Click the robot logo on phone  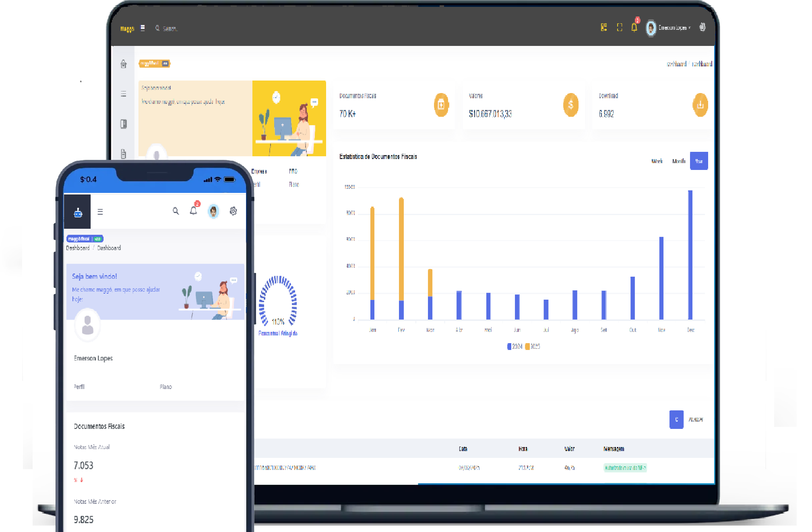pos(78,213)
